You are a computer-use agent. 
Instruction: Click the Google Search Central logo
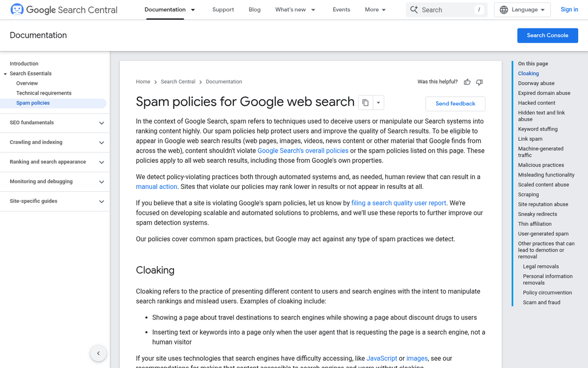tap(64, 9)
